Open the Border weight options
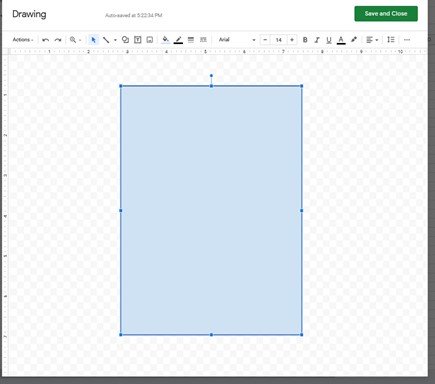The width and height of the screenshot is (435, 384). (x=191, y=40)
